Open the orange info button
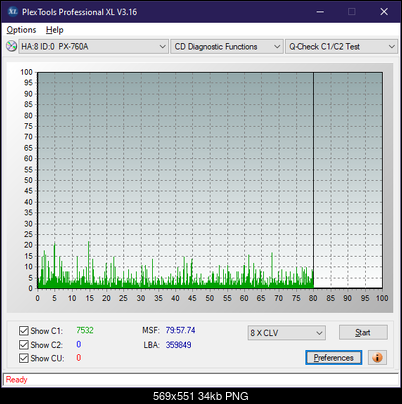The image size is (402, 404). tap(377, 358)
